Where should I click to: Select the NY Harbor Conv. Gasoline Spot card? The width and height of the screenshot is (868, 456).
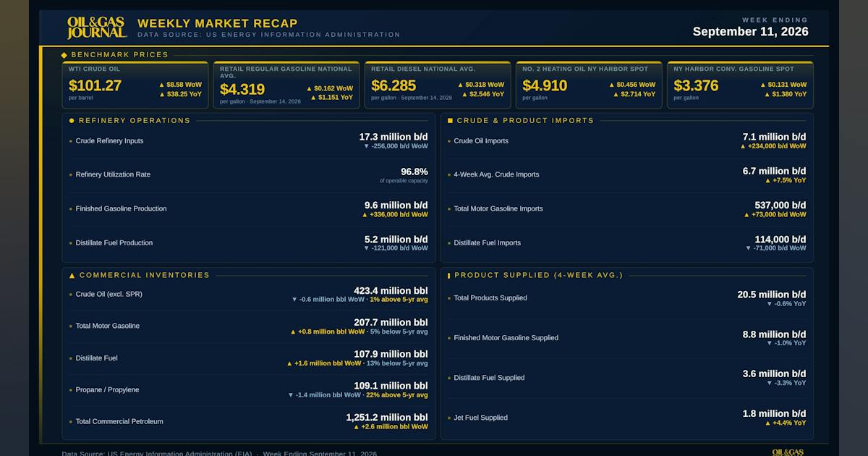740,85
